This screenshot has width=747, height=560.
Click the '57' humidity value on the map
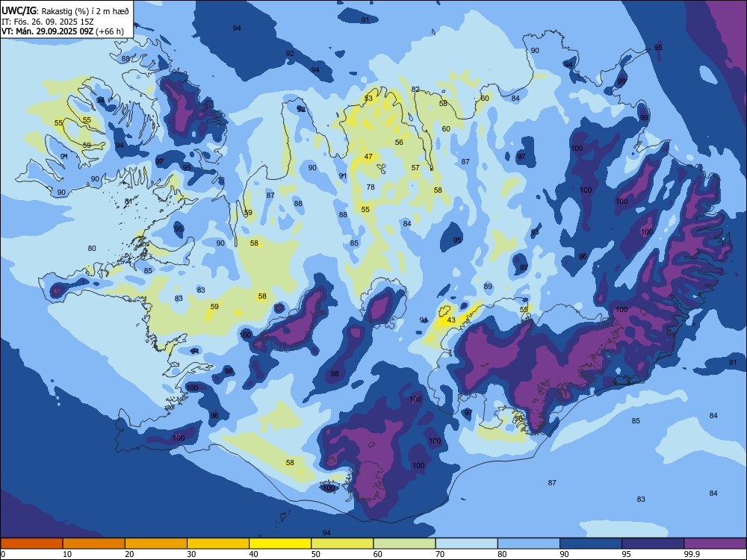pos(415,167)
